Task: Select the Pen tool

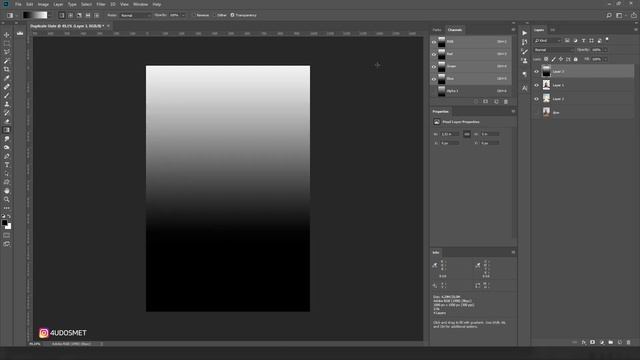Action: click(7, 156)
